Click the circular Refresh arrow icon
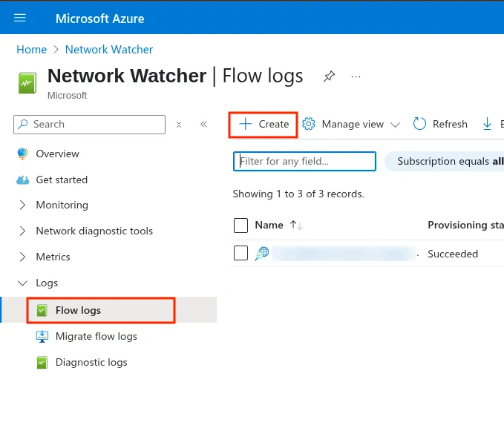This screenshot has width=504, height=431. point(419,124)
